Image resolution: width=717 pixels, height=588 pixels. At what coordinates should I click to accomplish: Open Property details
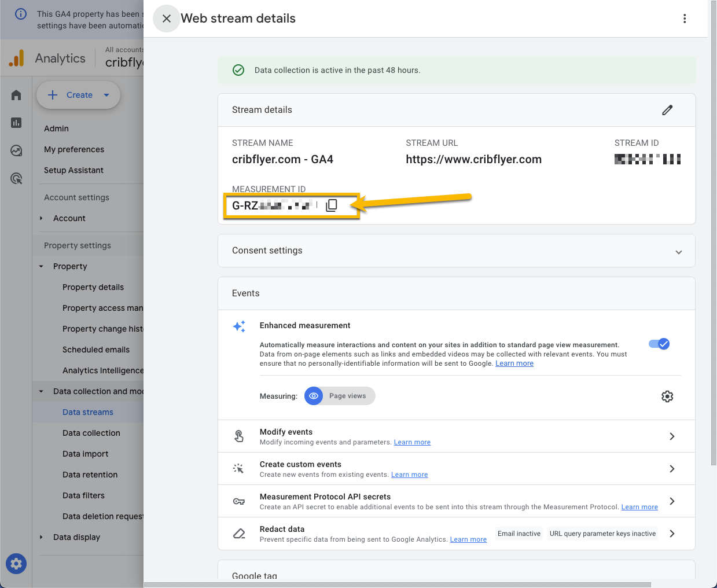(93, 287)
